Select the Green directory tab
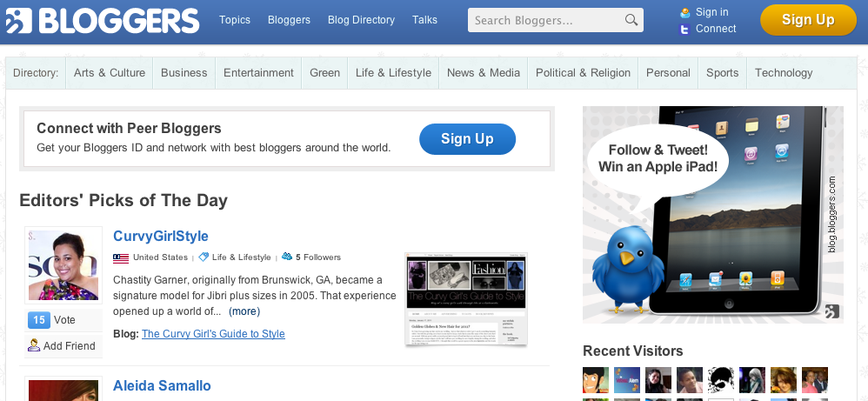 [325, 73]
